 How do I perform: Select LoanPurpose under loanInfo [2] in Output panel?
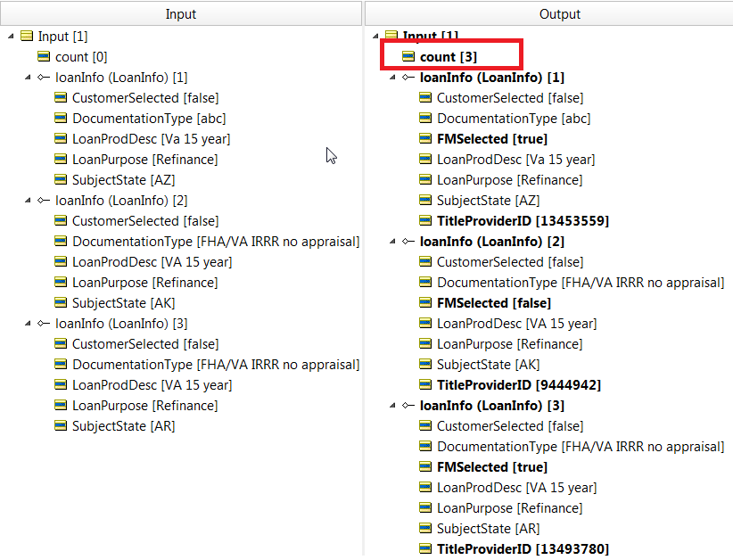point(509,344)
